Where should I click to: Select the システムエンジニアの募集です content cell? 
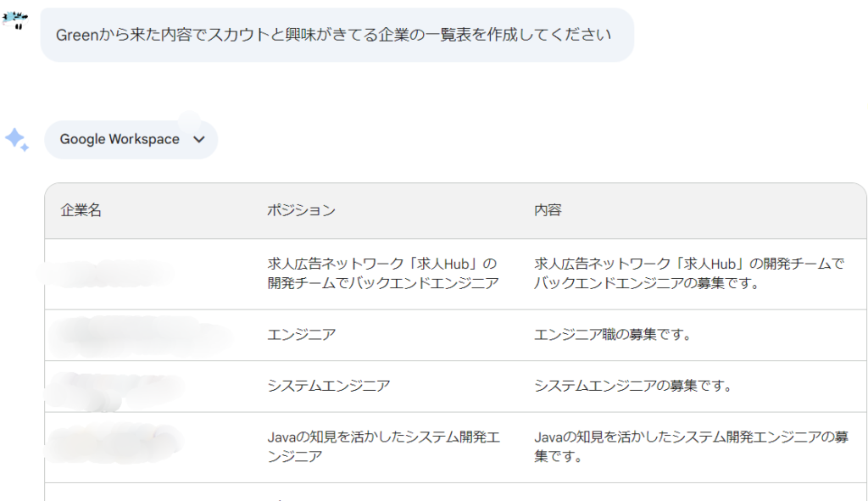click(632, 386)
